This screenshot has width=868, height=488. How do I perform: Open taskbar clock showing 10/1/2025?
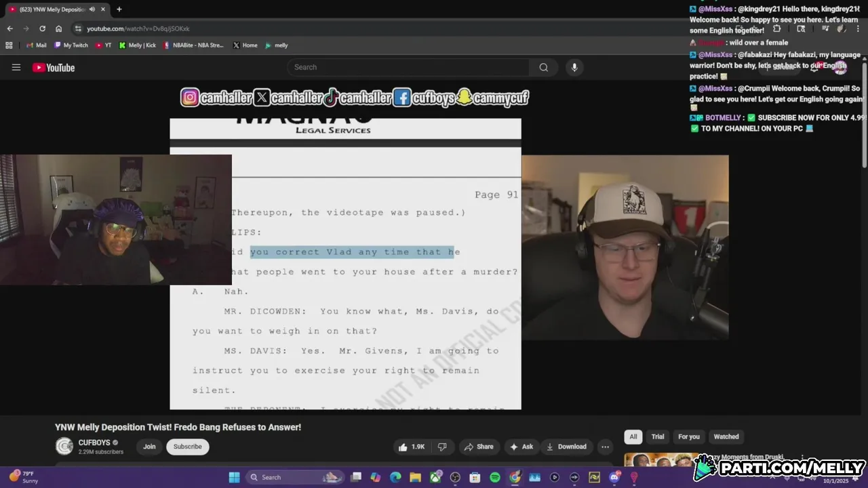coord(835,481)
